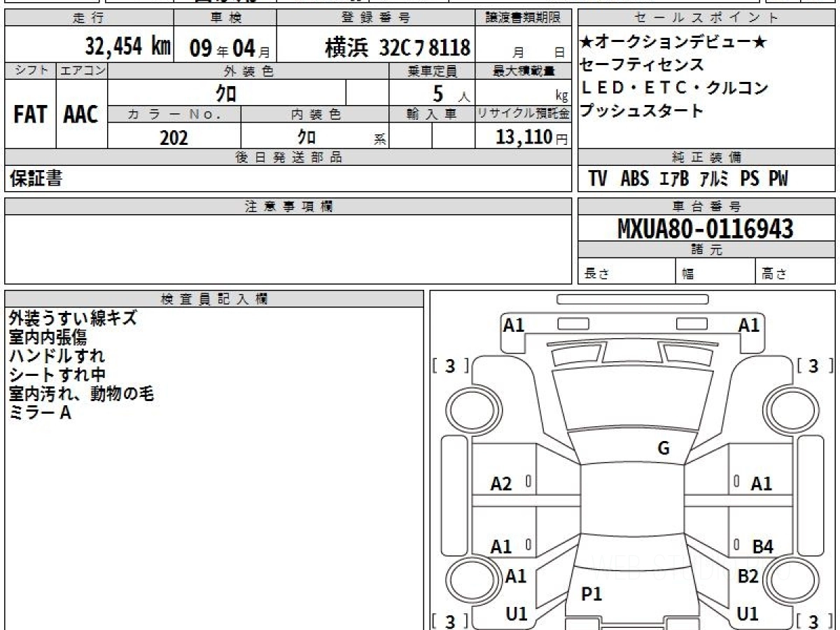Image resolution: width=840 pixels, height=630 pixels.
Task: Click the リサイクル預託金 header
Action: point(524,114)
